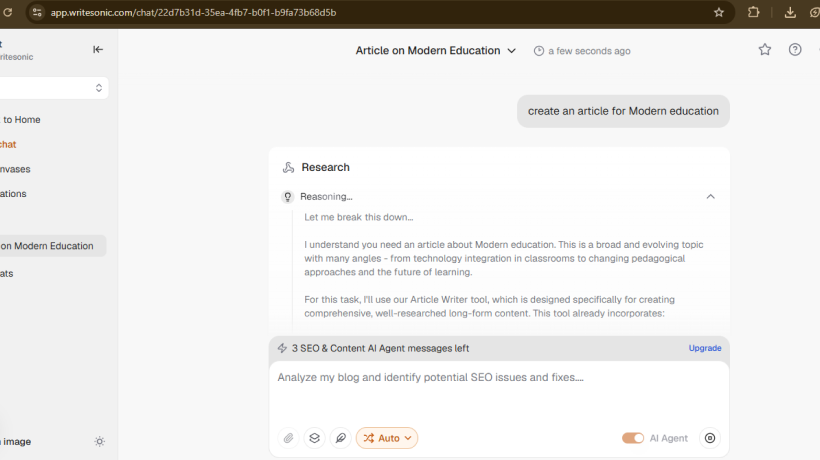Screen dimensions: 820x460
Task: Click the Reasoning lightbulb icon
Action: point(287,197)
